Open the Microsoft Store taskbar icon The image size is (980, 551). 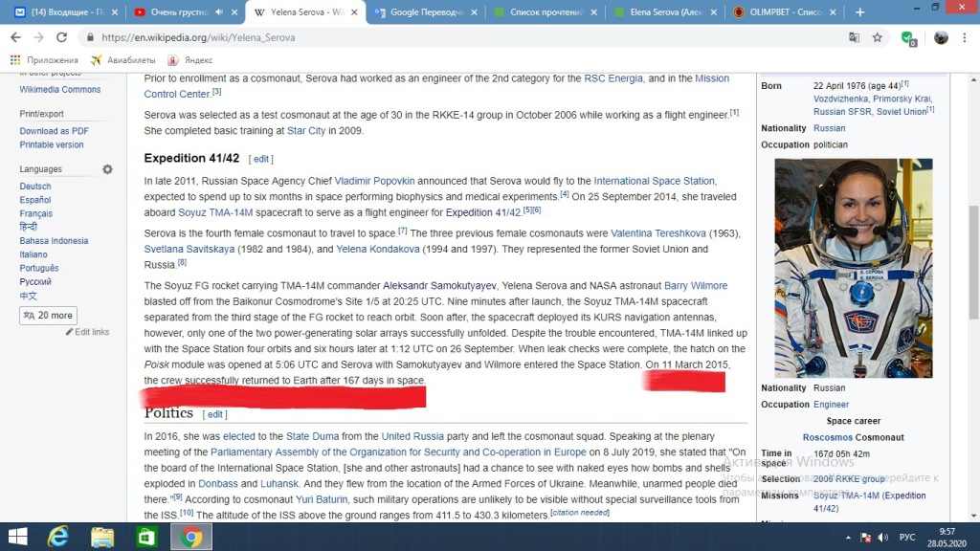(146, 537)
